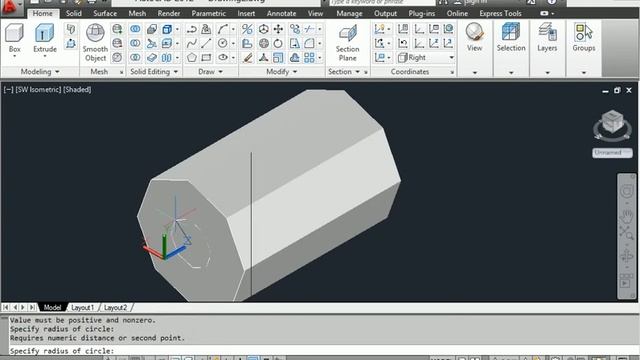Viewport: 640px width, 360px height.
Task: Expand the Section panel
Action: (x=344, y=72)
